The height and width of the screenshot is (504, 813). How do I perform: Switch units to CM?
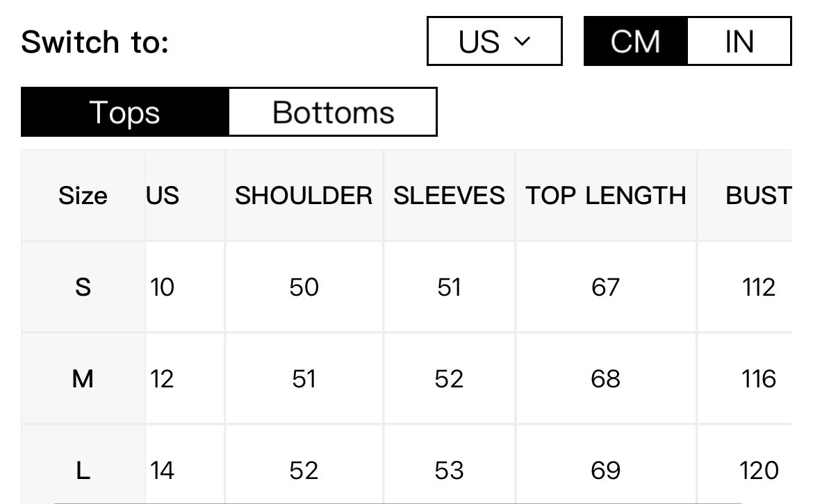636,41
